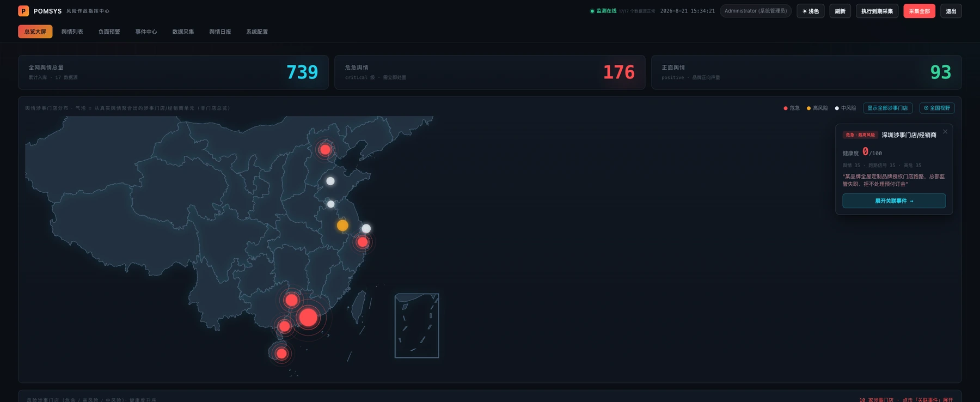Expand related events via 展开关联事件
The width and height of the screenshot is (980, 402).
pyautogui.click(x=894, y=201)
